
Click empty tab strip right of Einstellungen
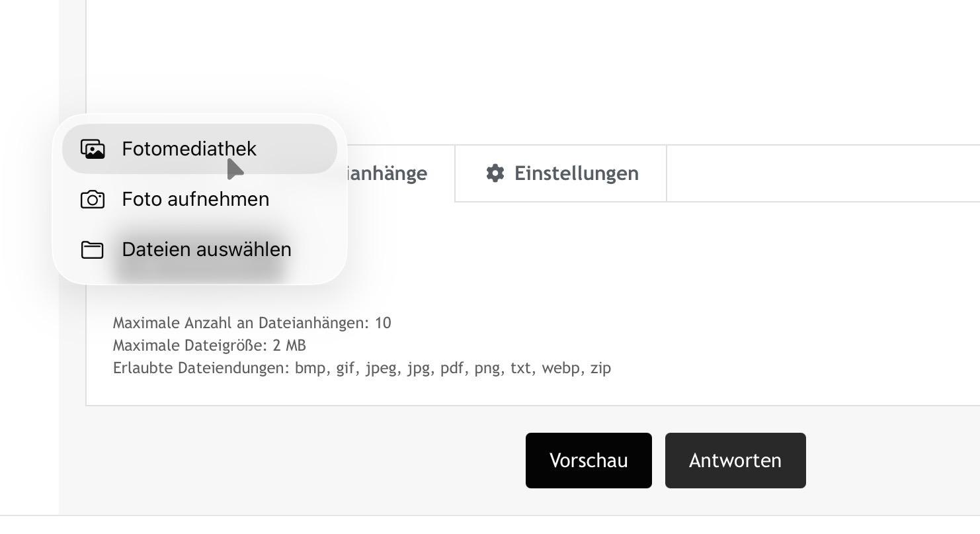tap(820, 173)
